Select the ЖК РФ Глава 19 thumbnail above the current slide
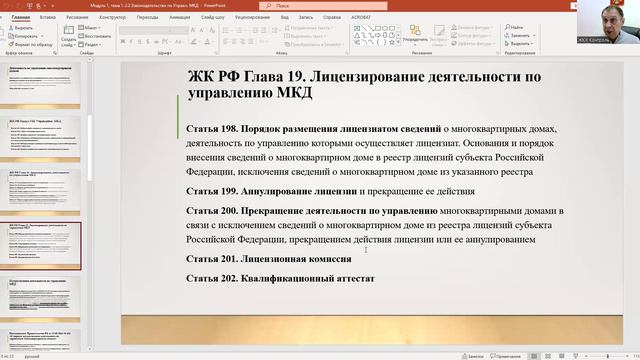 [40, 192]
